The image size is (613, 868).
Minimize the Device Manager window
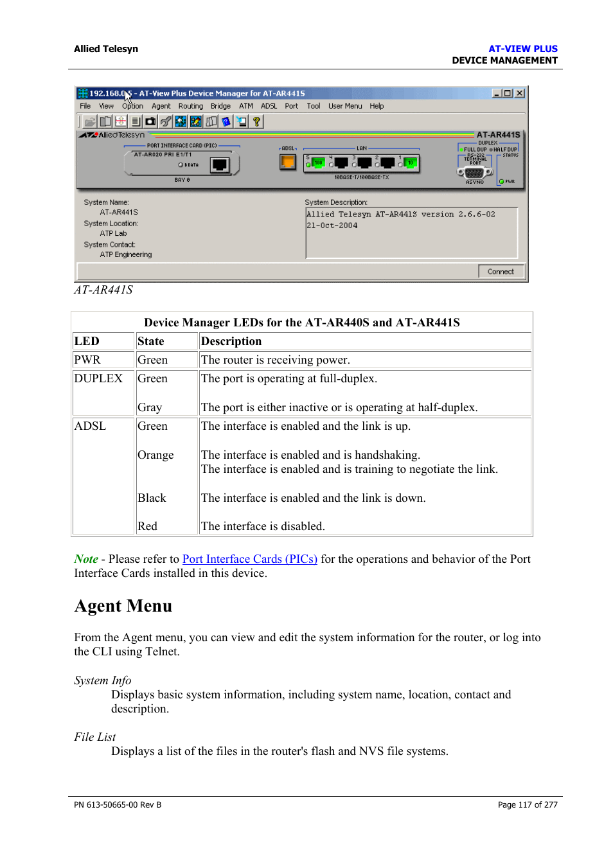[497, 93]
